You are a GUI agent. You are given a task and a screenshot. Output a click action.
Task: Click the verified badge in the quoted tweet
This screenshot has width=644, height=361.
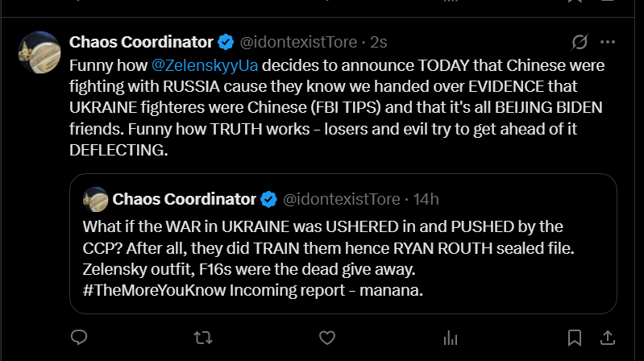point(270,198)
